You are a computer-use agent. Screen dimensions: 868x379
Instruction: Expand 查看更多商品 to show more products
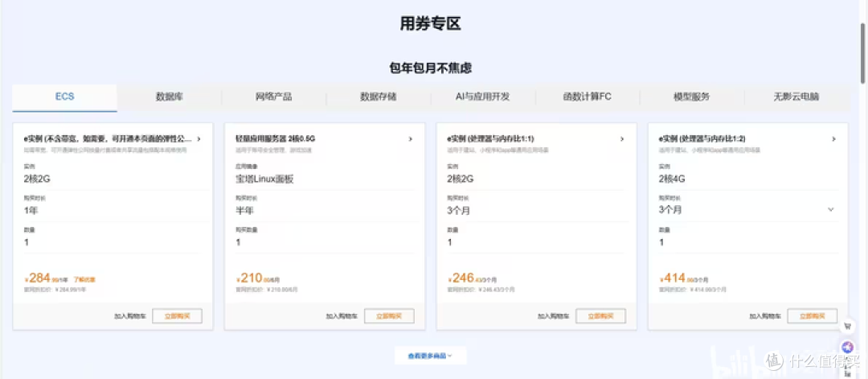[430, 356]
